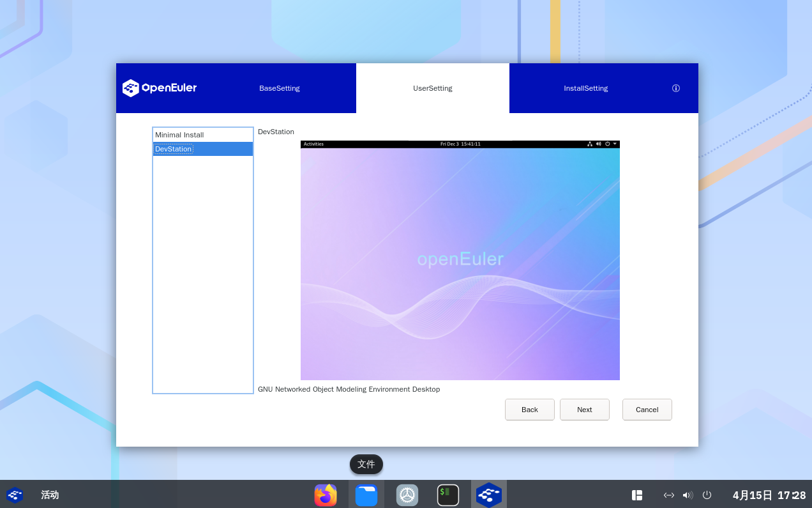Click the GNU Networked Object Modeling Environment description
This screenshot has height=508, width=812.
349,389
